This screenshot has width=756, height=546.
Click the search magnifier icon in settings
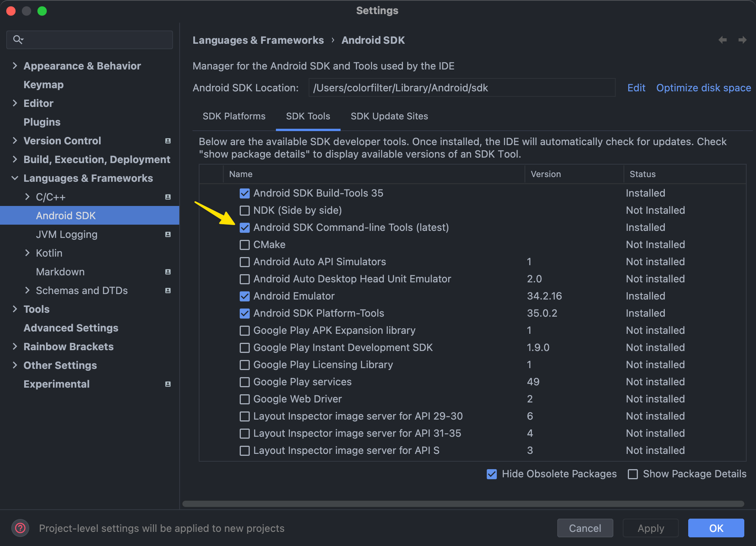(x=18, y=39)
